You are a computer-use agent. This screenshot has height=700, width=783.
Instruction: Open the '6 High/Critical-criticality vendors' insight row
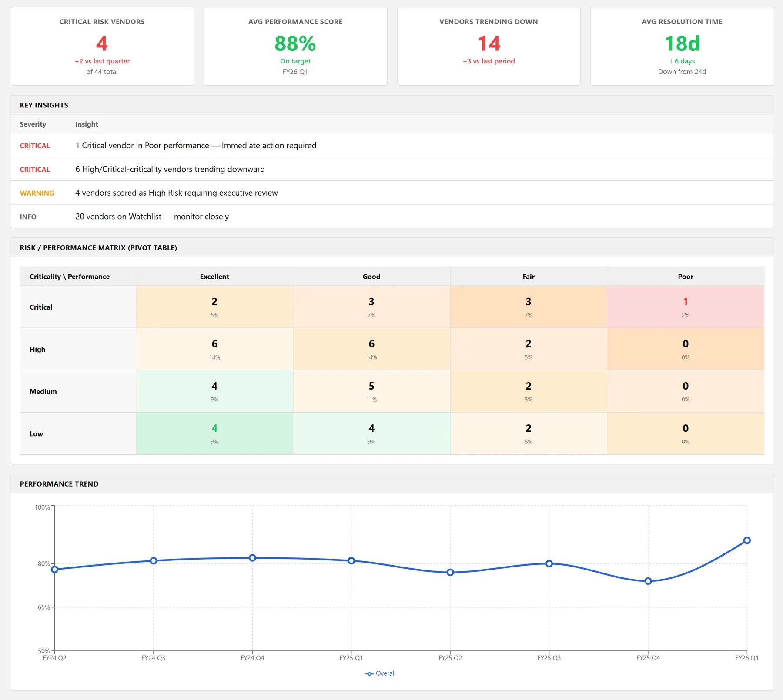point(392,169)
